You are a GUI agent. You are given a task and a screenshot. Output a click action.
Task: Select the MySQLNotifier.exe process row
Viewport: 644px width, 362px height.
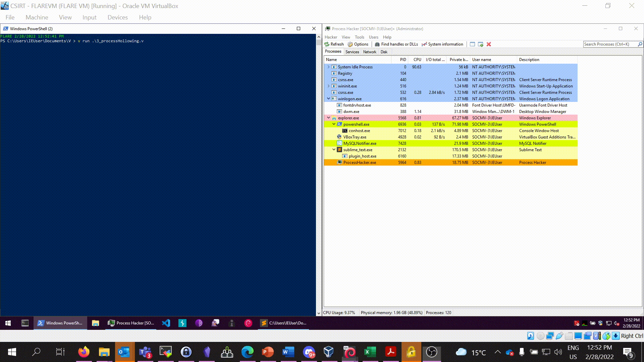pos(360,143)
